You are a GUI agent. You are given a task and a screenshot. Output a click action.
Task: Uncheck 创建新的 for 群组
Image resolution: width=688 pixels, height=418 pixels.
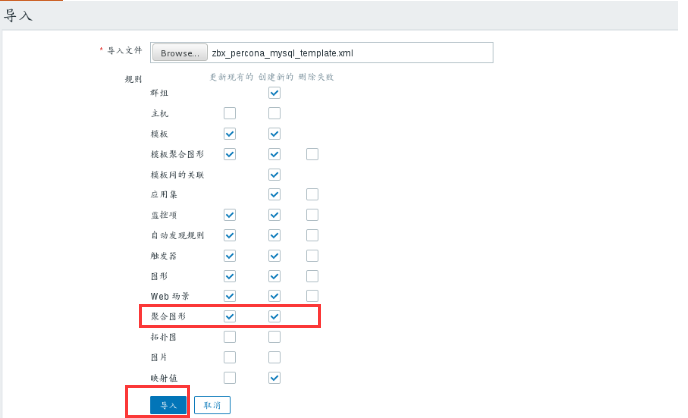coord(274,93)
